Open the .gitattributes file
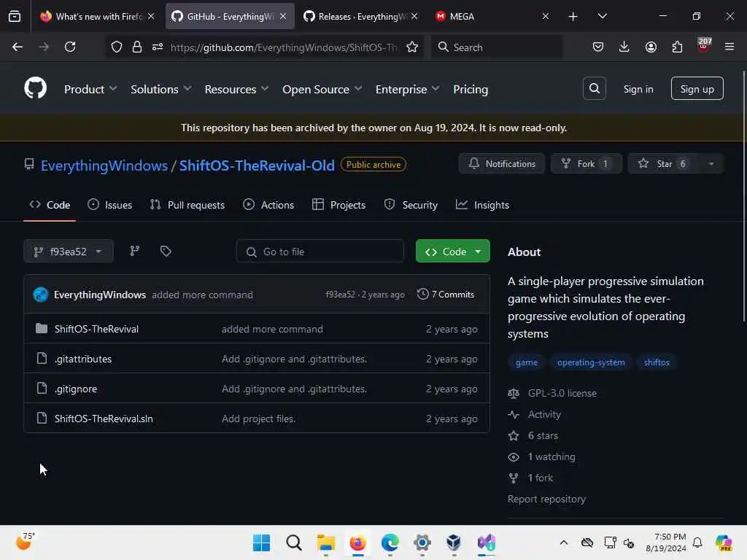 [x=83, y=359]
